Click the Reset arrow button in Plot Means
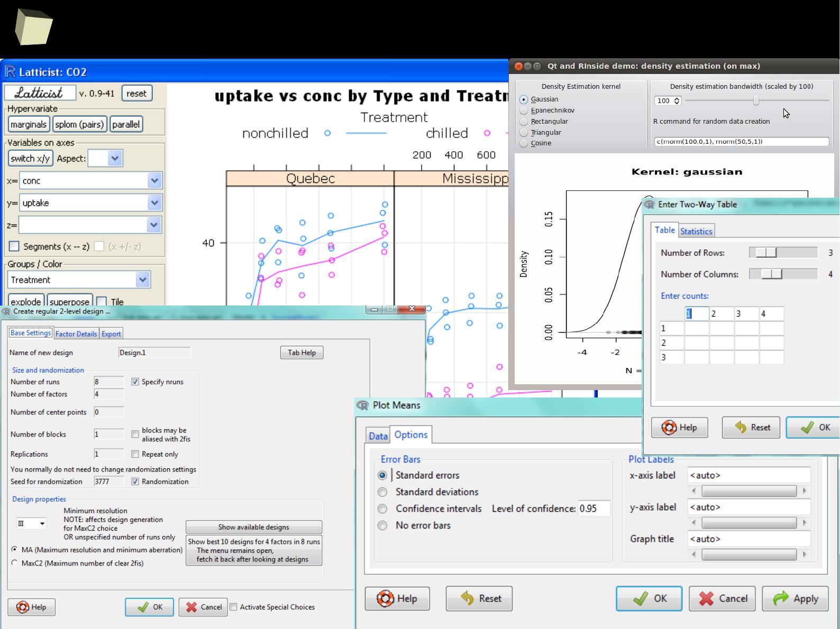This screenshot has height=629, width=840. 479,598
